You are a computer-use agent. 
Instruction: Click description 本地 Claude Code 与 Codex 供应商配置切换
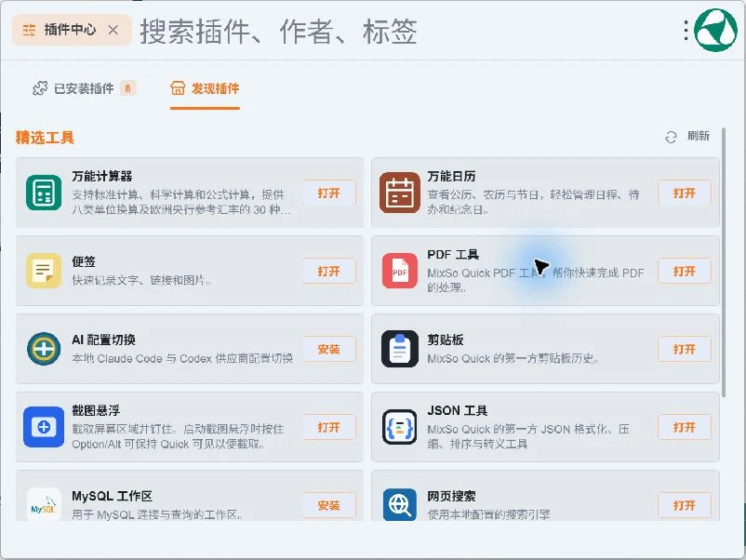coord(182,358)
